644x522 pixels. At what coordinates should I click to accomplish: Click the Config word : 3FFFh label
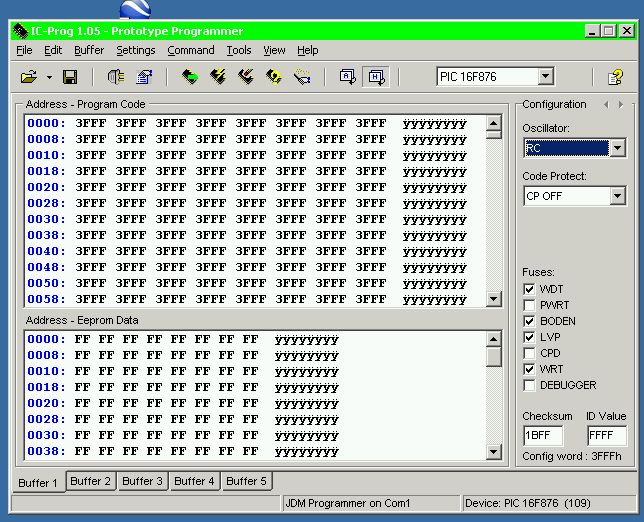tap(572, 456)
